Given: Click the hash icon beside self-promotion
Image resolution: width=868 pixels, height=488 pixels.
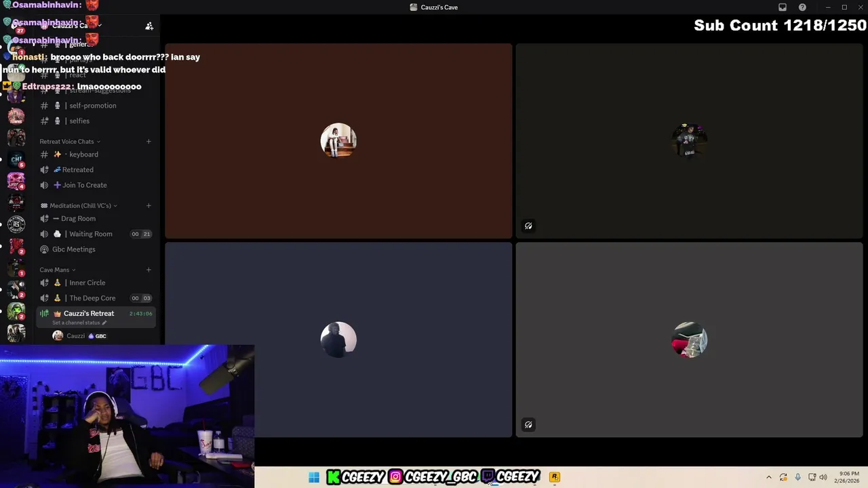Looking at the screenshot, I should tap(44, 106).
